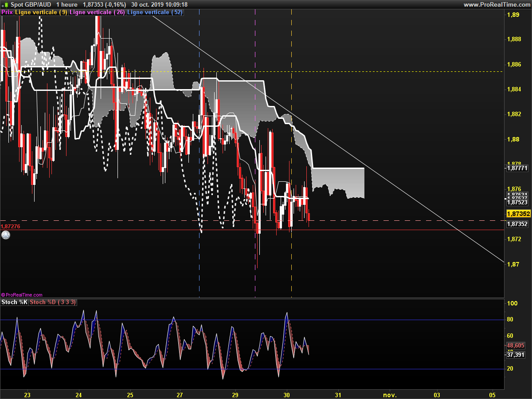This screenshot has width=532, height=399.
Task: Click the date label 23 on time axis
Action: tap(27, 394)
